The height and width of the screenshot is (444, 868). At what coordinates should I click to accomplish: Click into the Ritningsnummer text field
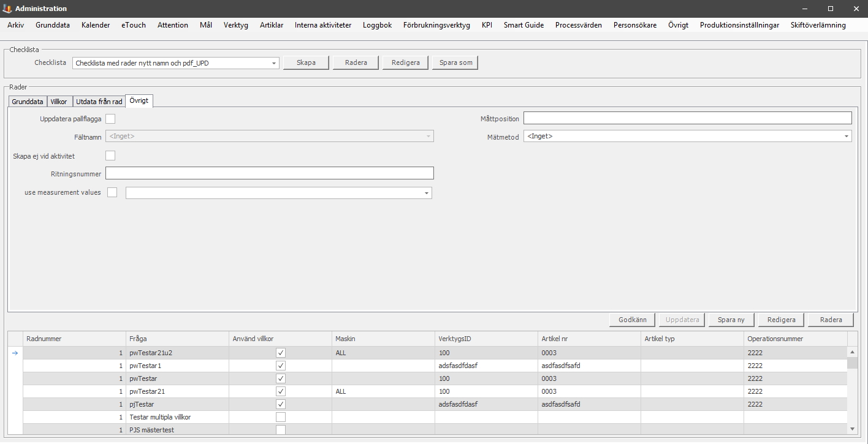[269, 173]
